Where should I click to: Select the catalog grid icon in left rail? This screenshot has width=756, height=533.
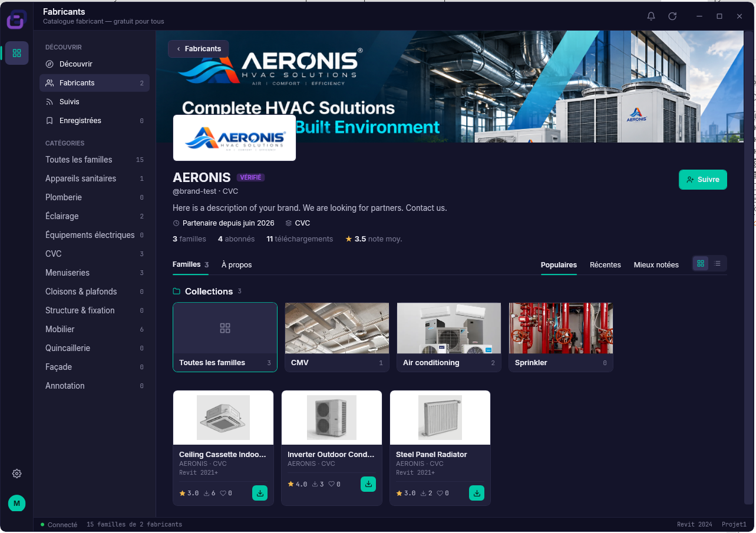tap(16, 53)
